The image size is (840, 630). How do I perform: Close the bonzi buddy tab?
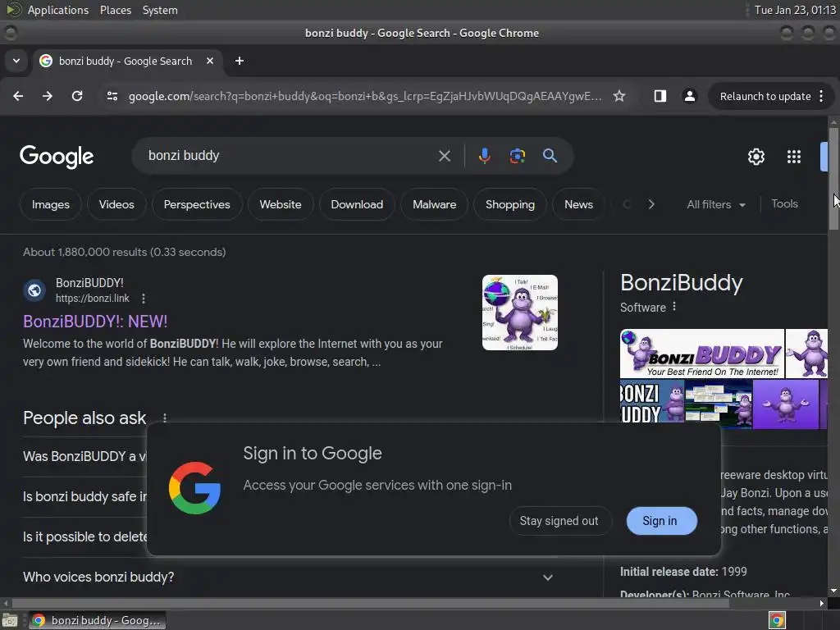210,61
